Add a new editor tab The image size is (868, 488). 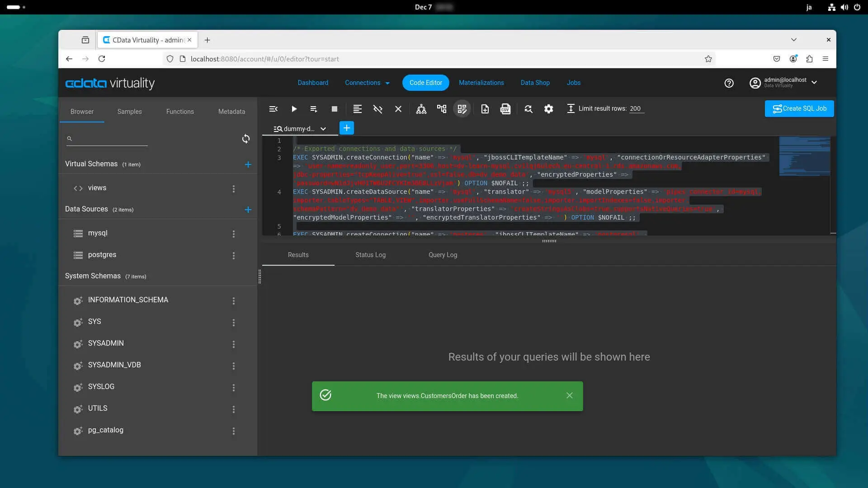coord(346,128)
